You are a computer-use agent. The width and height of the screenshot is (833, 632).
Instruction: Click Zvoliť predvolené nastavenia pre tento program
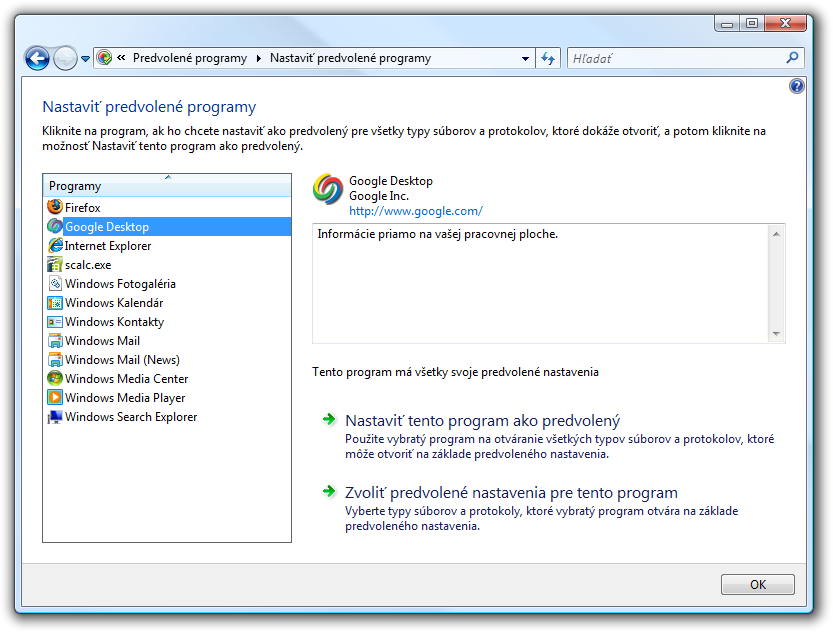(511, 493)
